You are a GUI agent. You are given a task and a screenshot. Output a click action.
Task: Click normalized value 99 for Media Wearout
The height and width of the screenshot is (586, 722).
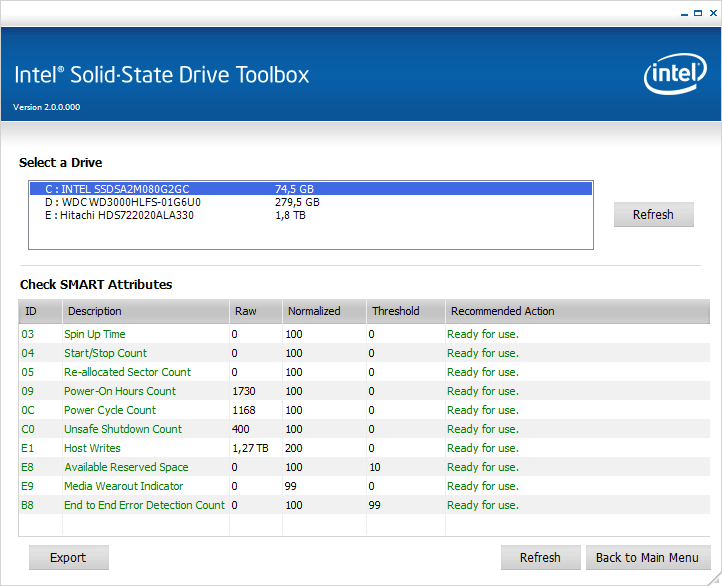coord(291,486)
